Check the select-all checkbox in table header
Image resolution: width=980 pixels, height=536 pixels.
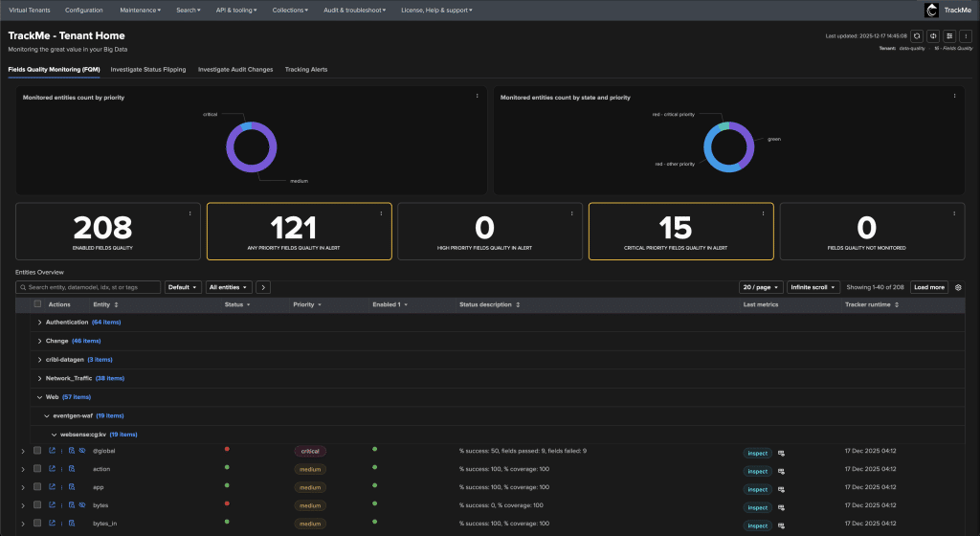pos(37,304)
